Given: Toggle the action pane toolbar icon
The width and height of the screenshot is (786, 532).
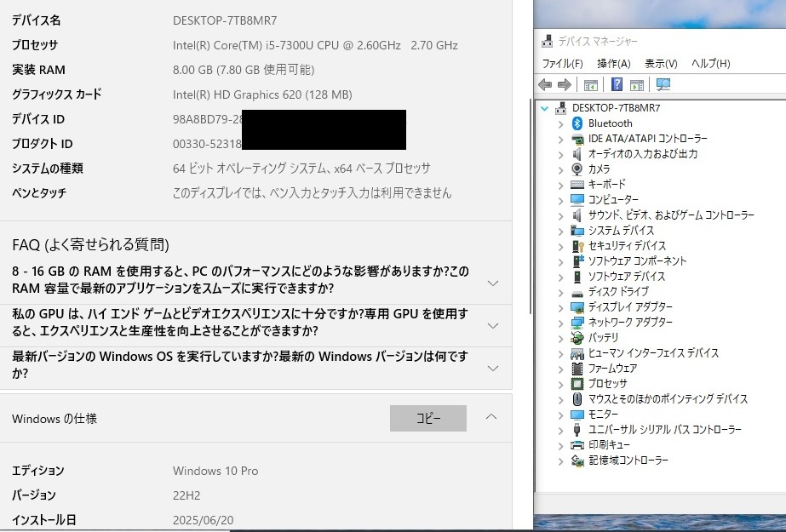Looking at the screenshot, I should click(637, 84).
